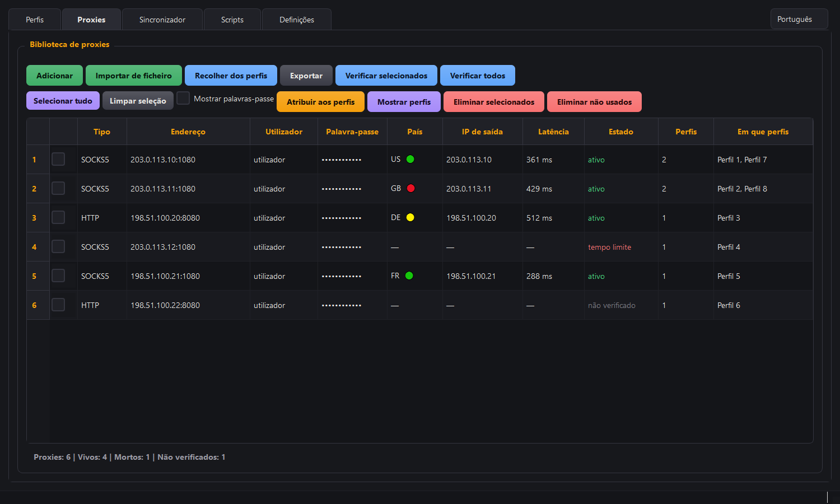Click the Perfis column header in table

tap(686, 132)
